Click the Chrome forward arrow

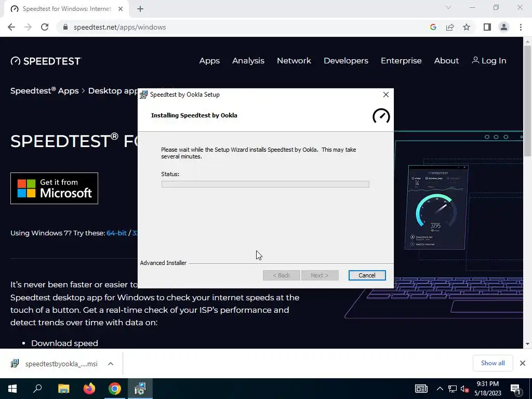point(28,27)
